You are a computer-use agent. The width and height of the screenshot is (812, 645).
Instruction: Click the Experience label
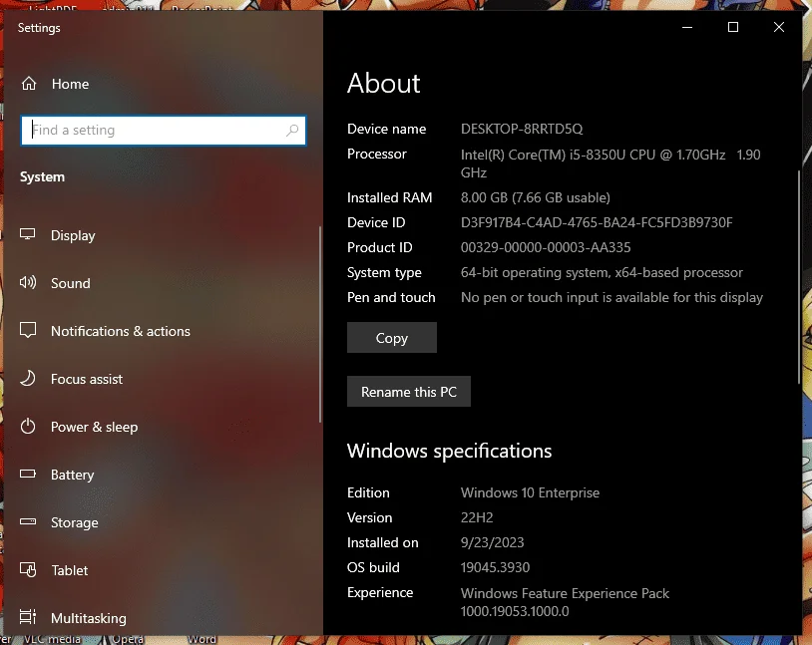tap(380, 593)
